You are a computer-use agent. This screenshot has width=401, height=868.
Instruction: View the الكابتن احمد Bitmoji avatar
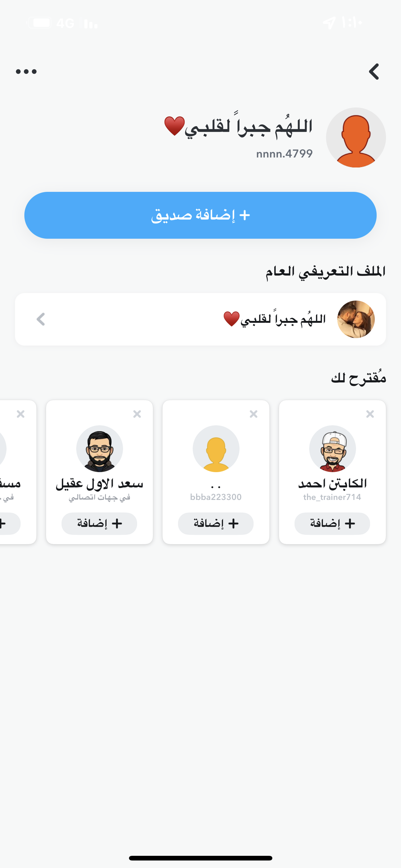coord(332,448)
